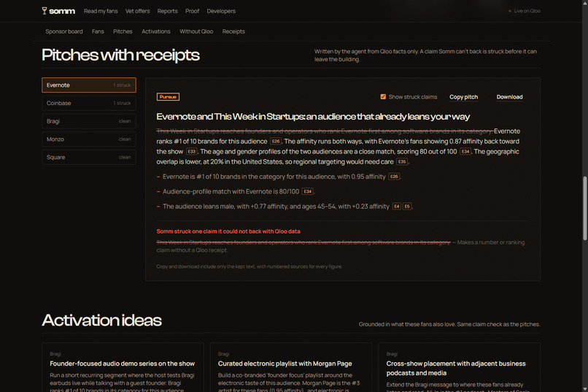Select the Coinbase pitch in sidebar
Screen dimensions: 588x392
click(89, 103)
